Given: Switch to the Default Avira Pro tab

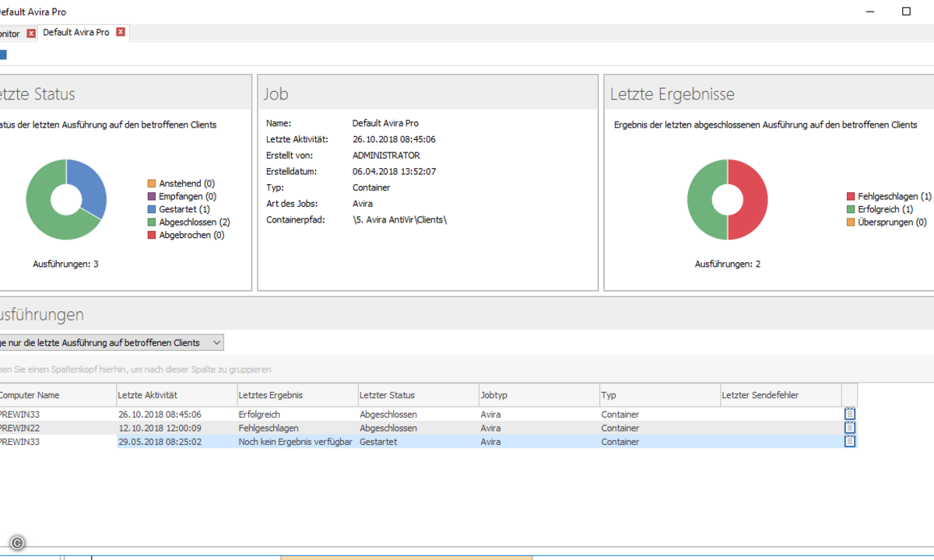Looking at the screenshot, I should tap(75, 33).
